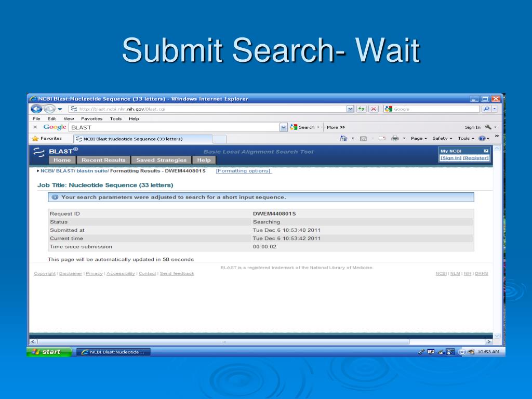Click the browser Back arrow button

[x=37, y=109]
